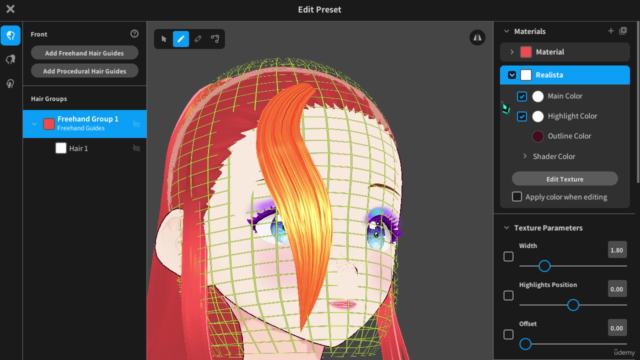Select the Hair 1 row
Screen dimensions: 640x360
(x=84, y=148)
